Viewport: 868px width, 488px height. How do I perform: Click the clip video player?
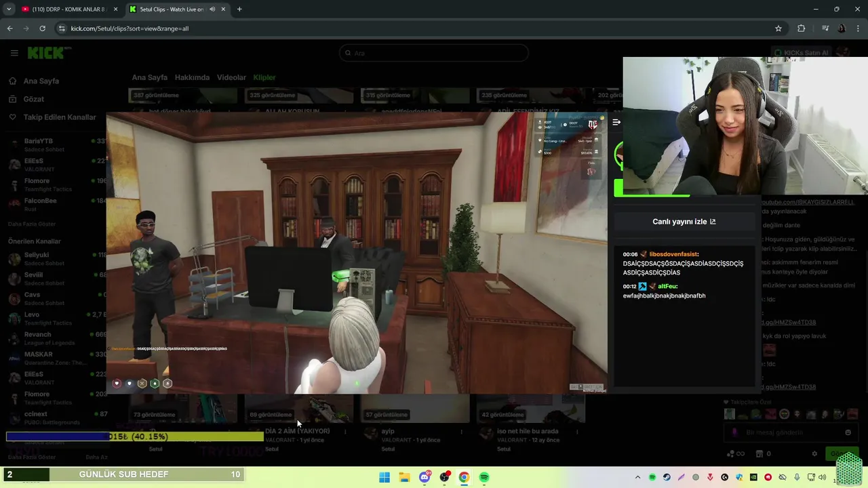point(357,253)
